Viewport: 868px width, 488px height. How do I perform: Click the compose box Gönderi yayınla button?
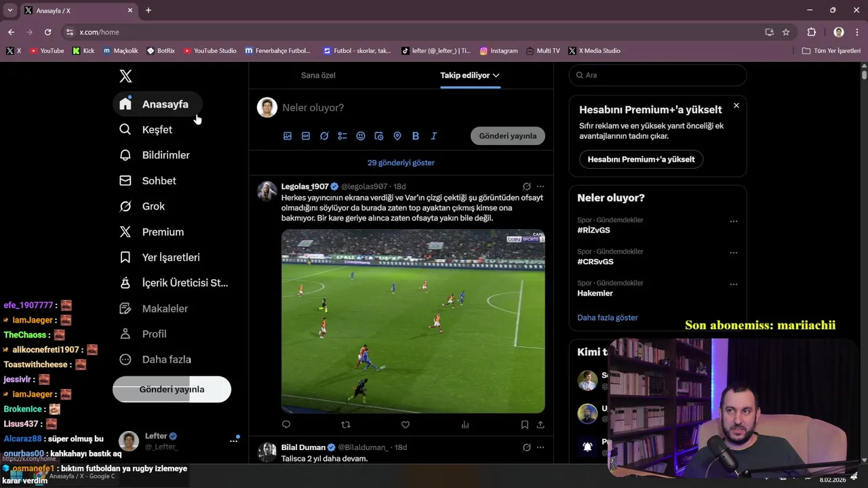(508, 136)
